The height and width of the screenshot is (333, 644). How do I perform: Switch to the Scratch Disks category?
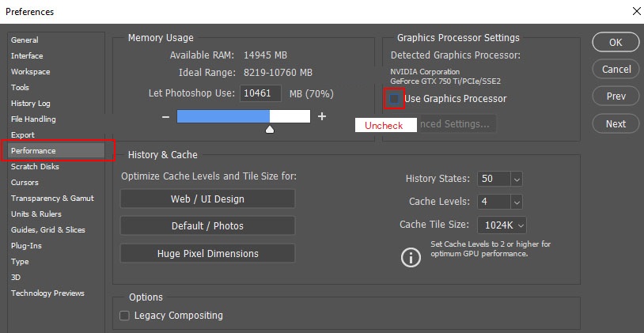pyautogui.click(x=35, y=166)
